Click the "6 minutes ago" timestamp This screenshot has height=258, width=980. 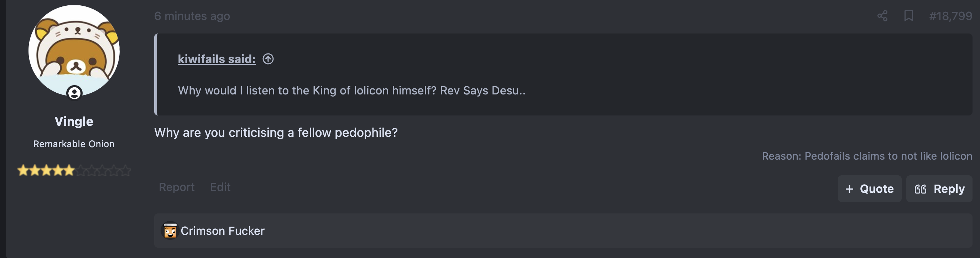tap(192, 16)
